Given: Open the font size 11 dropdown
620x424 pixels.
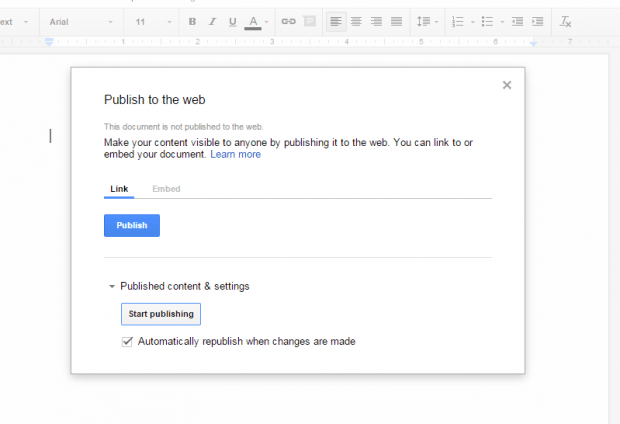Looking at the screenshot, I should (x=152, y=21).
